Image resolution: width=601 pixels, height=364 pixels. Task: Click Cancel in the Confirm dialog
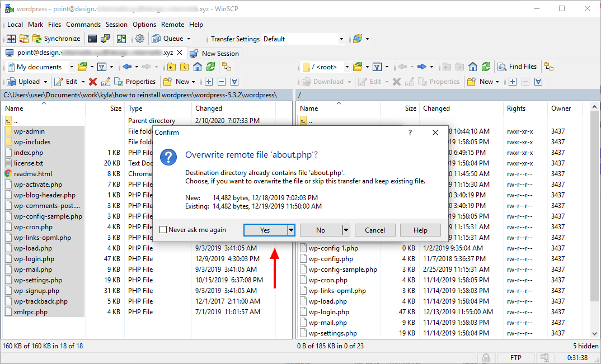pos(375,230)
